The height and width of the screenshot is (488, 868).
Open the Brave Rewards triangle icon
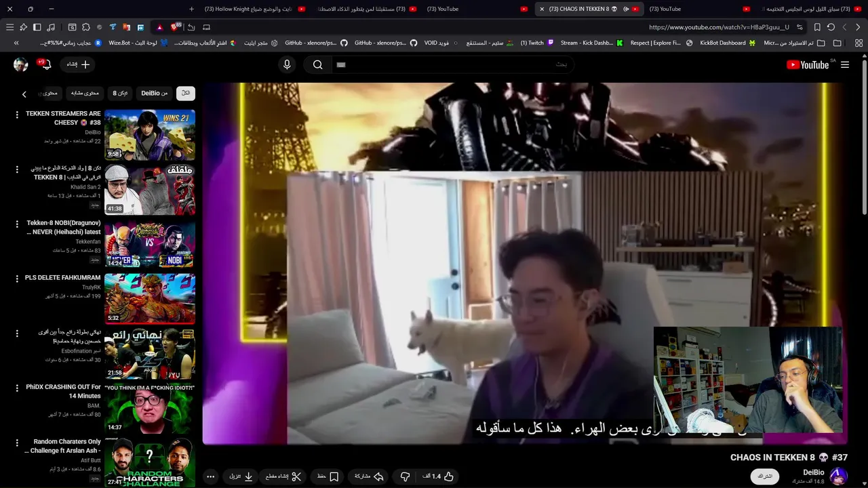click(x=159, y=27)
